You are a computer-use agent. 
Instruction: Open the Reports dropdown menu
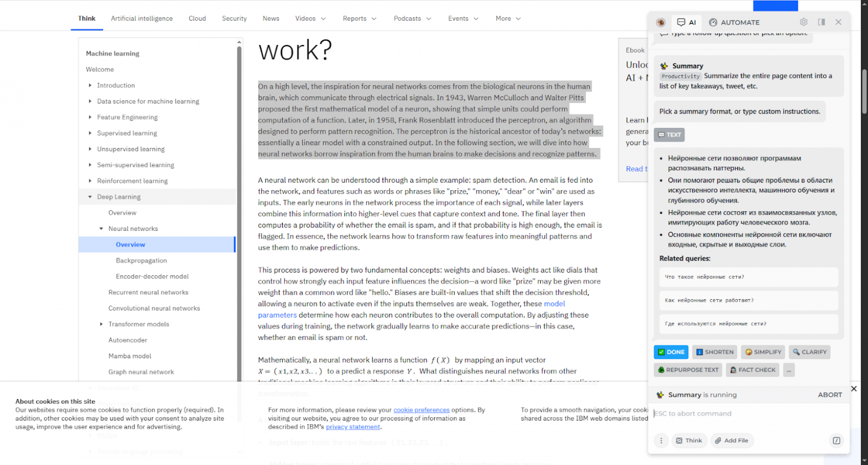click(360, 18)
